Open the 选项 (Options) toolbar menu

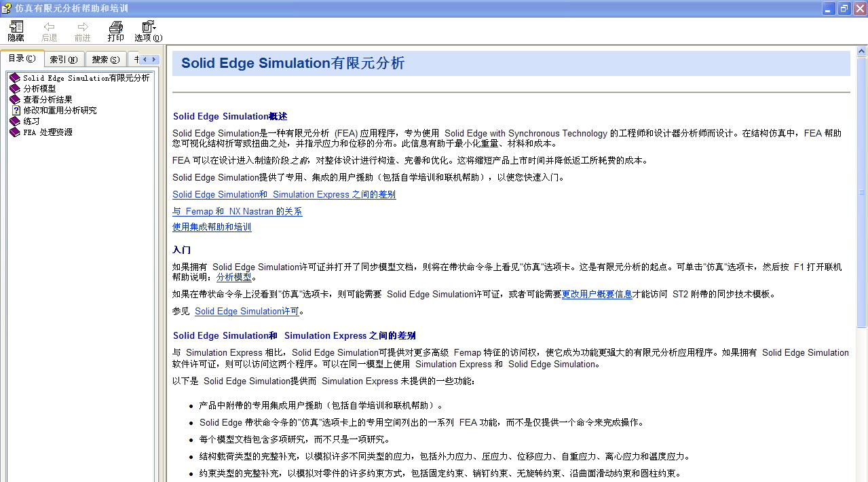[x=149, y=31]
